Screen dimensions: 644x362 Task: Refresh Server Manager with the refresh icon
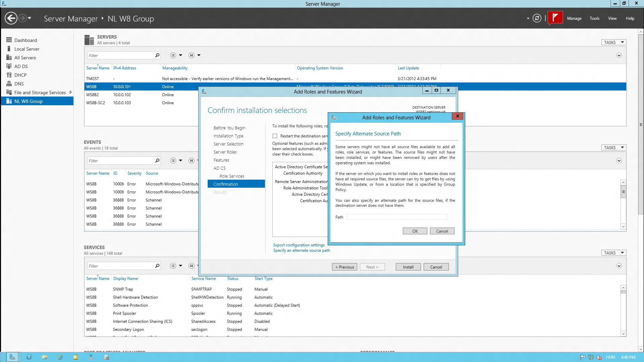tap(537, 18)
